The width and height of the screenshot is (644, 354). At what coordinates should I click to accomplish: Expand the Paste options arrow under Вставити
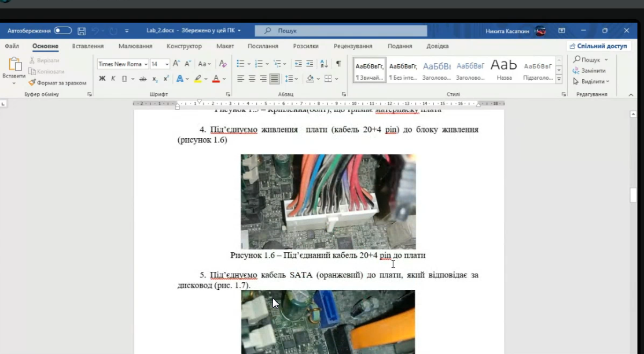pos(14,83)
